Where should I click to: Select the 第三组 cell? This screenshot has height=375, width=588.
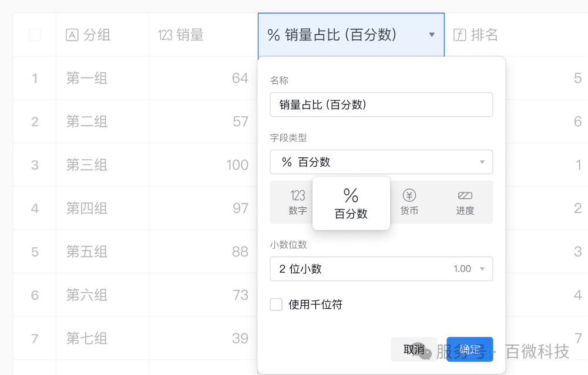[86, 165]
